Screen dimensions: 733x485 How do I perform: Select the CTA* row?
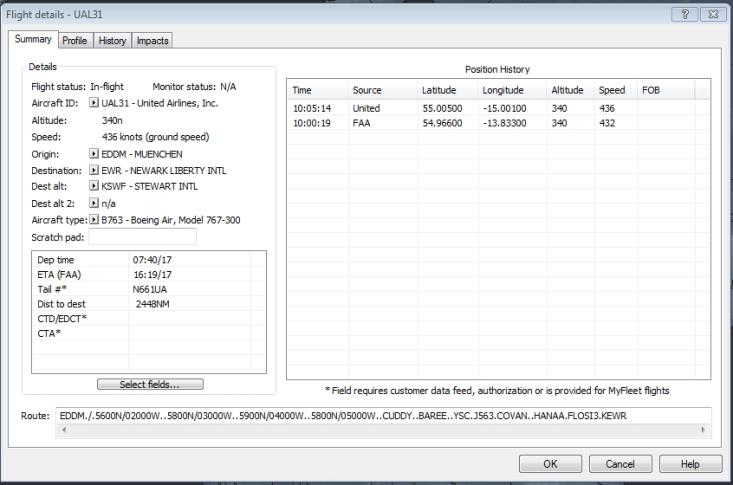coord(149,333)
